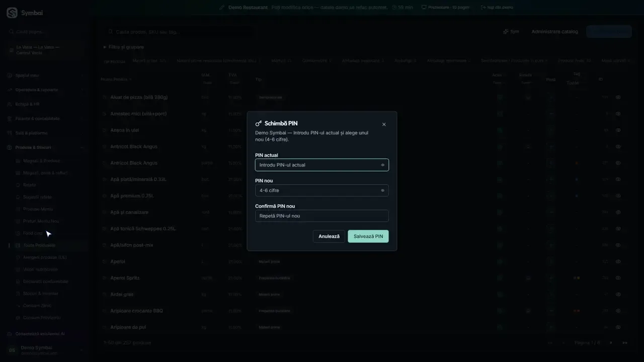Click the Ieși din demo exit icon
This screenshot has height=362, width=644.
[x=483, y=8]
